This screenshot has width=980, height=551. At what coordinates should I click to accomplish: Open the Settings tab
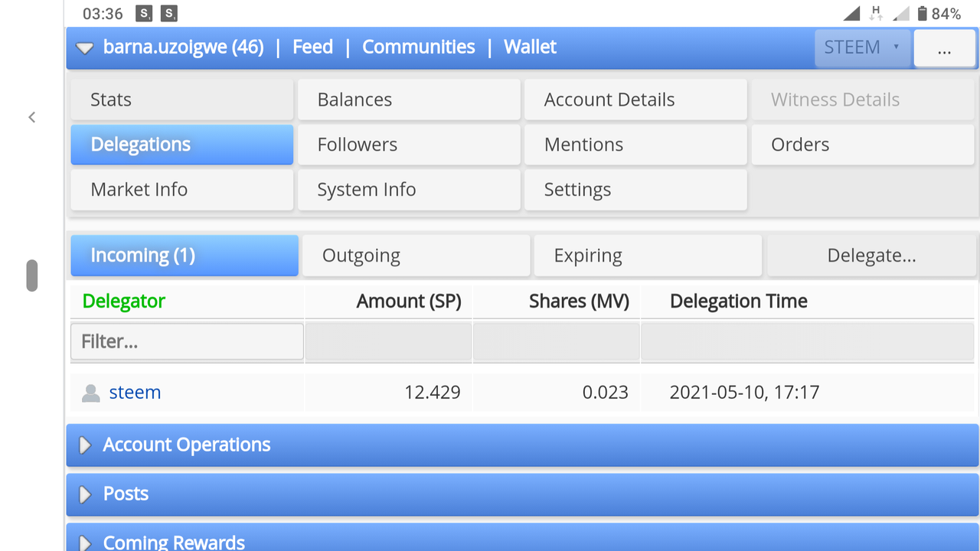pyautogui.click(x=635, y=190)
